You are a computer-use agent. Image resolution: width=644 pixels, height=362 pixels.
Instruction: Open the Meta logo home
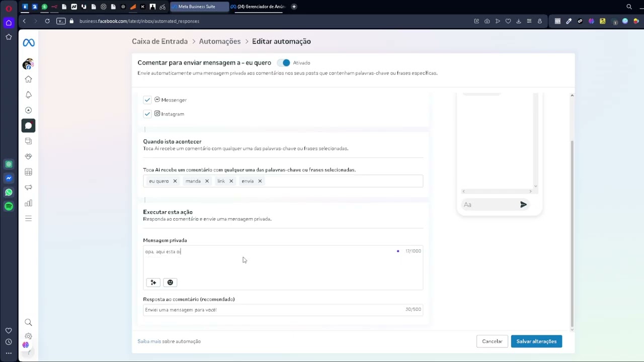pyautogui.click(x=29, y=43)
